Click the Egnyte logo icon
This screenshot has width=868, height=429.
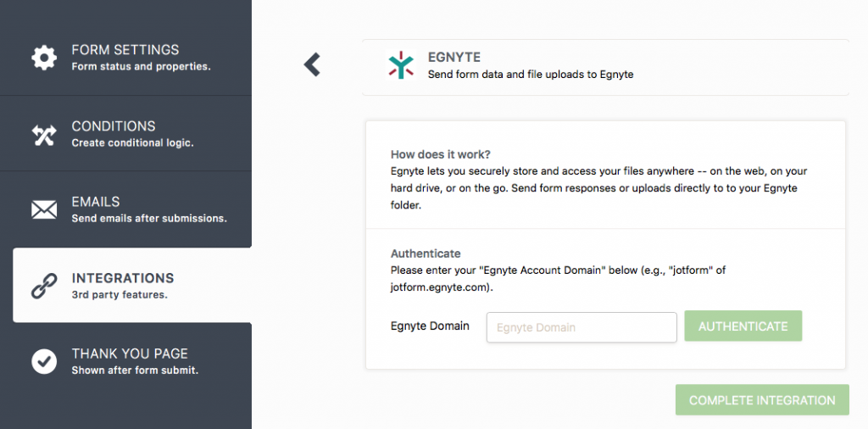click(x=399, y=65)
